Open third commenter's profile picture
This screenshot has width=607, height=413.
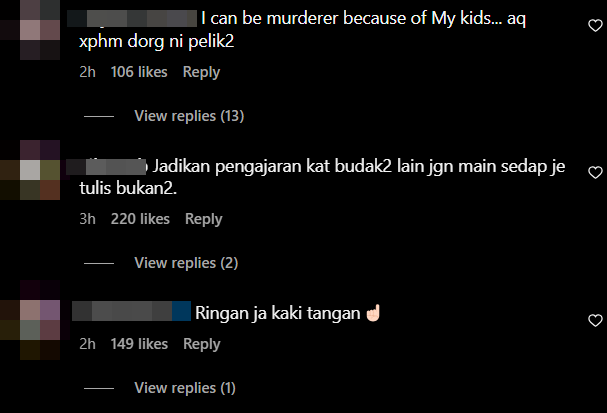pos(40,320)
